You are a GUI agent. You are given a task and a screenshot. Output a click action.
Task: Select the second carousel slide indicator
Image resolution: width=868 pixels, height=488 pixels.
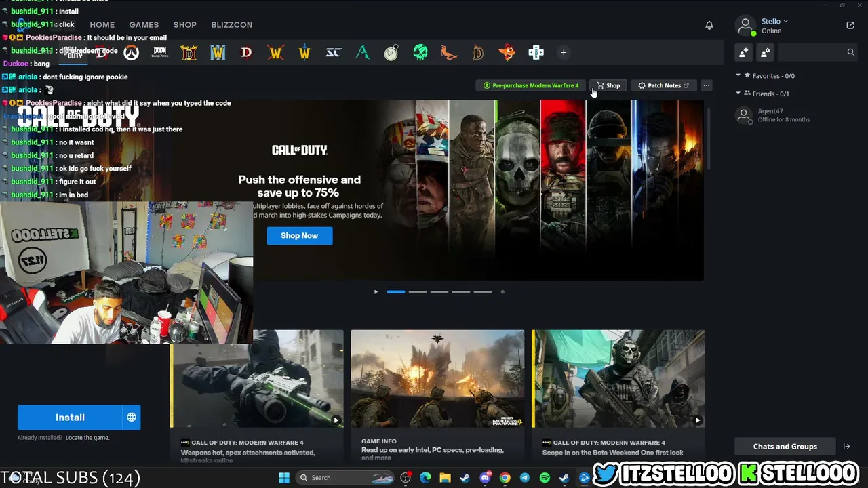click(418, 292)
